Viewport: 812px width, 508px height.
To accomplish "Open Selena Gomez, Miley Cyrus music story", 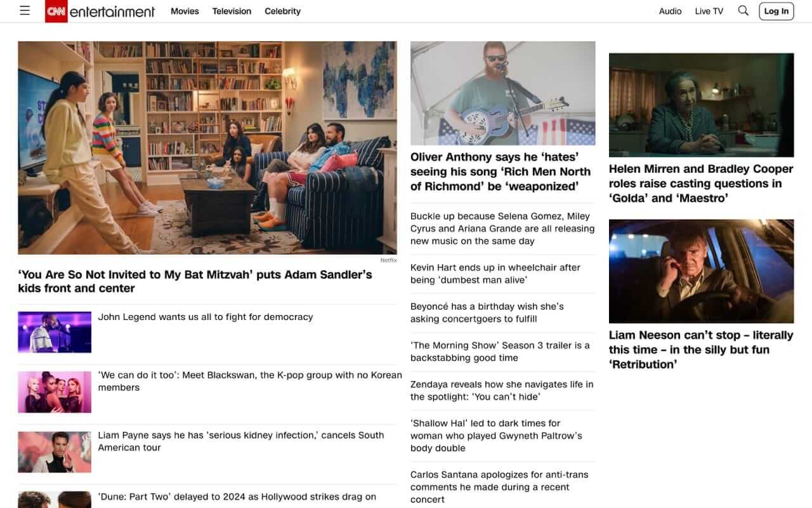I will pyautogui.click(x=502, y=229).
